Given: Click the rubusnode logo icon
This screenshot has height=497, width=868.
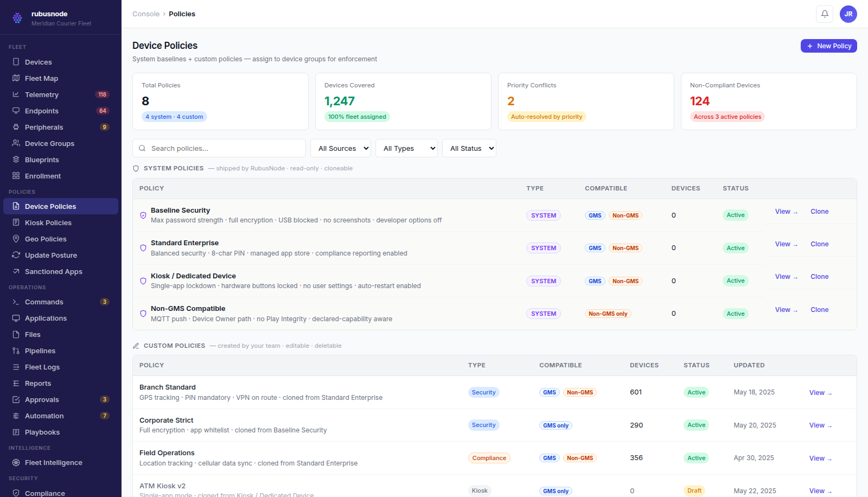Looking at the screenshot, I should click(17, 18).
